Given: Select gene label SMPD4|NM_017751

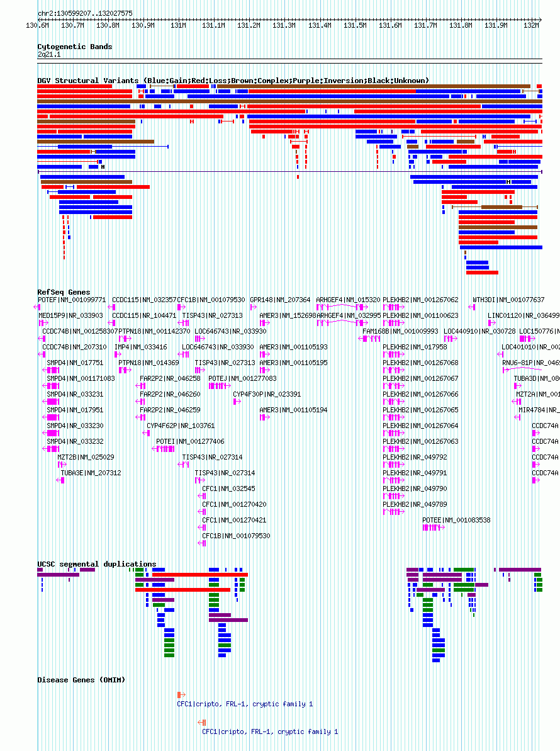Looking at the screenshot, I should (x=75, y=363).
